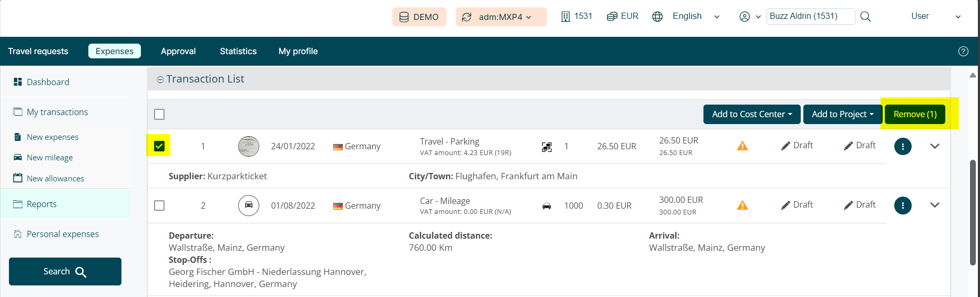Open three-dot menu for Car - Mileage row
The height and width of the screenshot is (297, 980).
902,206
